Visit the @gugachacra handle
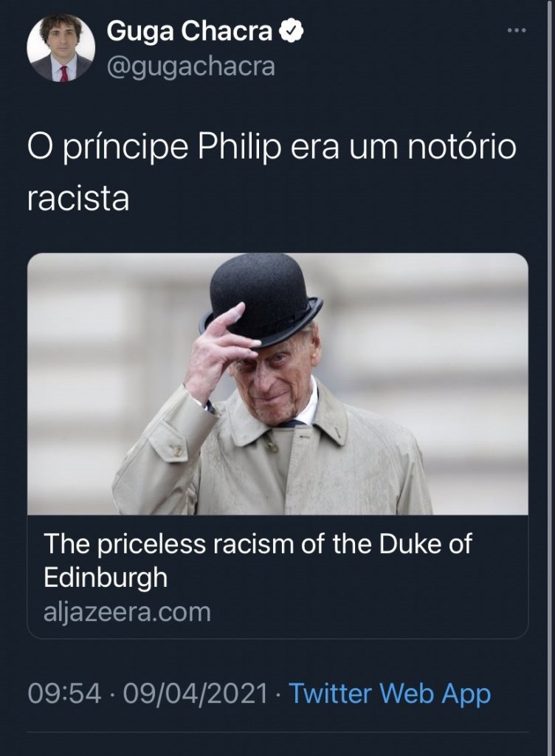Image resolution: width=555 pixels, height=756 pixels. (x=190, y=66)
